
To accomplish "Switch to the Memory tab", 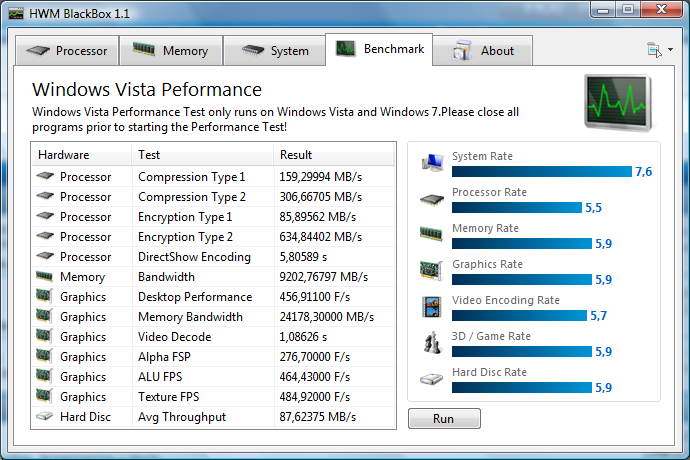I will [x=171, y=51].
